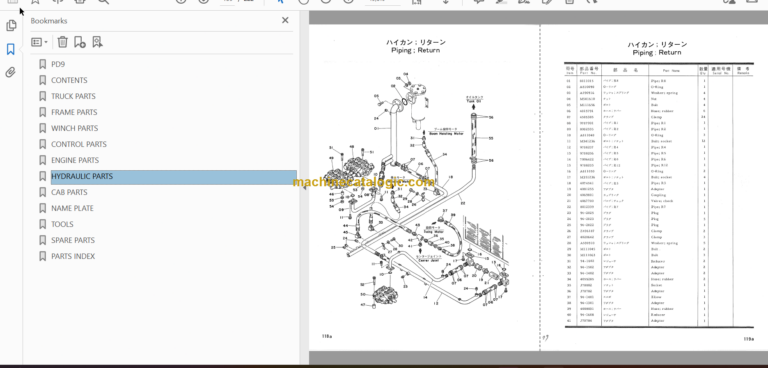Click the trash icon to delete bookmark
The image size is (768, 368).
pyautogui.click(x=62, y=42)
